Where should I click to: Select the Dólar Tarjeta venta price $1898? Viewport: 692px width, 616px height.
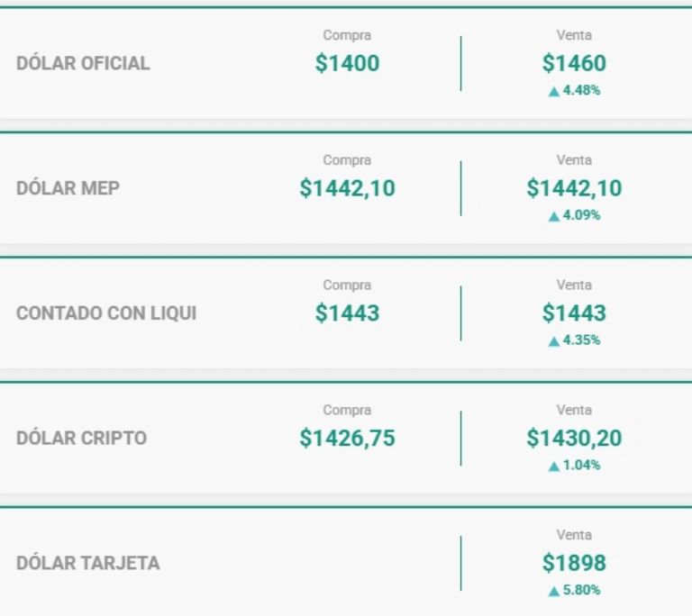tap(574, 563)
